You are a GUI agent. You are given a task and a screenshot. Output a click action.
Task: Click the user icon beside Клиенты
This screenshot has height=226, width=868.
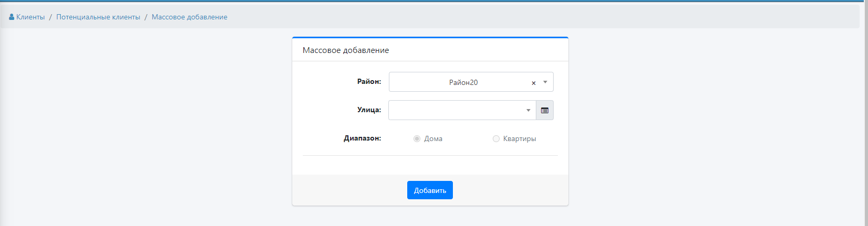point(12,17)
